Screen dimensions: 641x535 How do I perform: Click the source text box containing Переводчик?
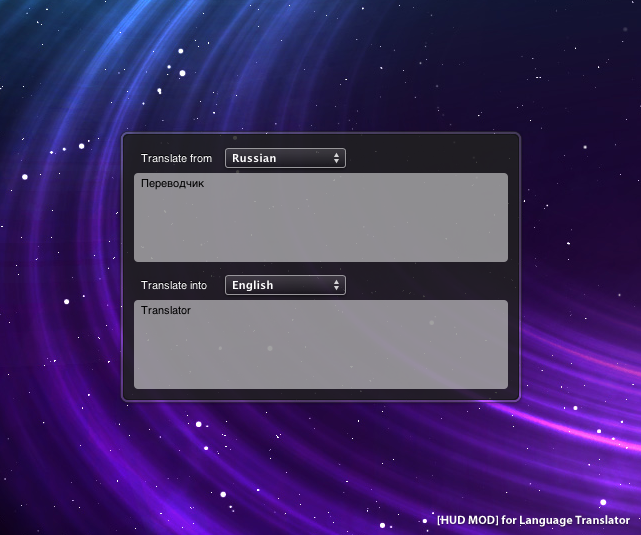pyautogui.click(x=321, y=217)
